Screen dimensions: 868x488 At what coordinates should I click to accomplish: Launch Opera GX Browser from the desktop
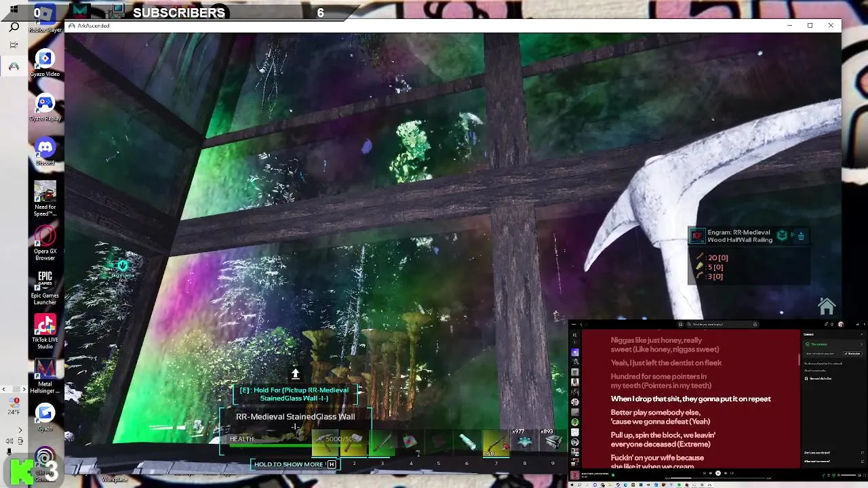(x=45, y=244)
